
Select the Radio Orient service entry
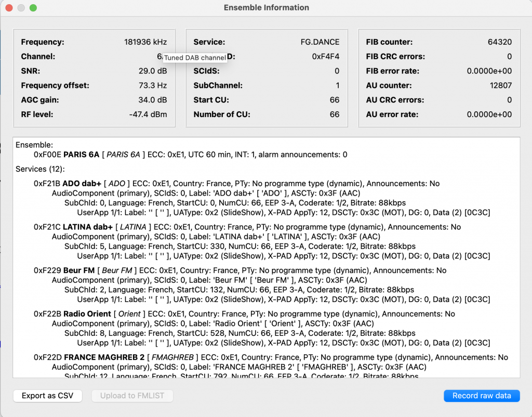pyautogui.click(x=87, y=314)
